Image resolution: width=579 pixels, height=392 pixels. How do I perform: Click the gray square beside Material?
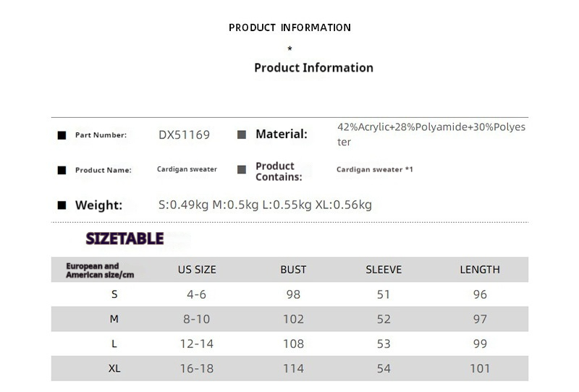242,135
